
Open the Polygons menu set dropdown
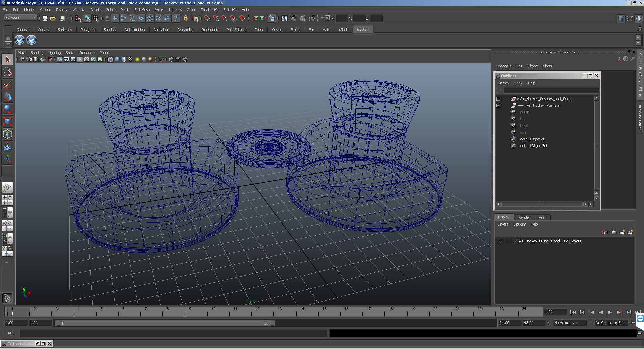(x=20, y=17)
